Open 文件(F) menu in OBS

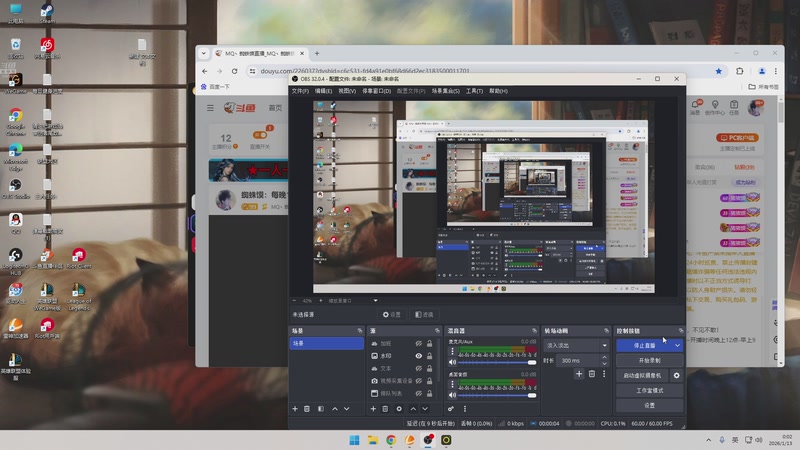(x=300, y=91)
